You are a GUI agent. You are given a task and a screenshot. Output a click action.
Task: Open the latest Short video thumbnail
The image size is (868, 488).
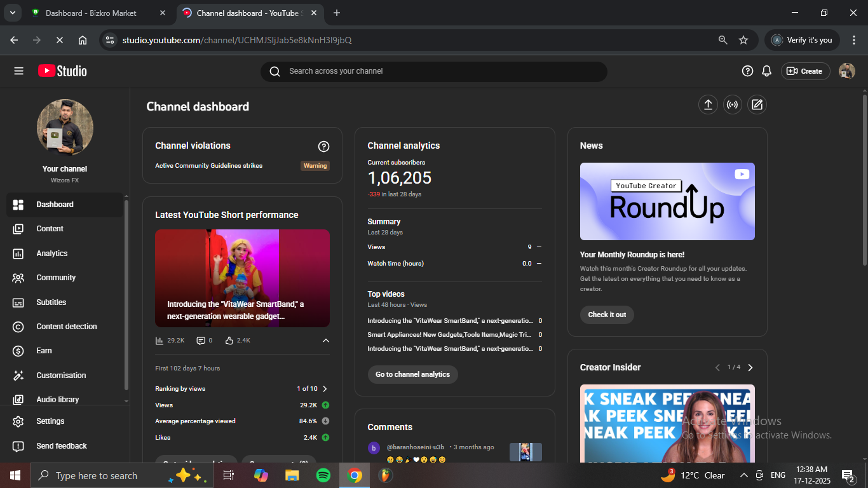point(242,278)
